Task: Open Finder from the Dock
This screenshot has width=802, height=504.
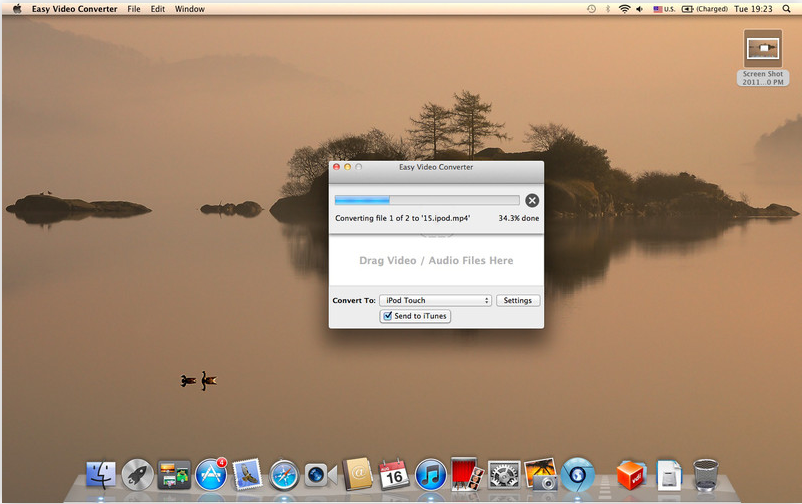Action: (x=101, y=475)
